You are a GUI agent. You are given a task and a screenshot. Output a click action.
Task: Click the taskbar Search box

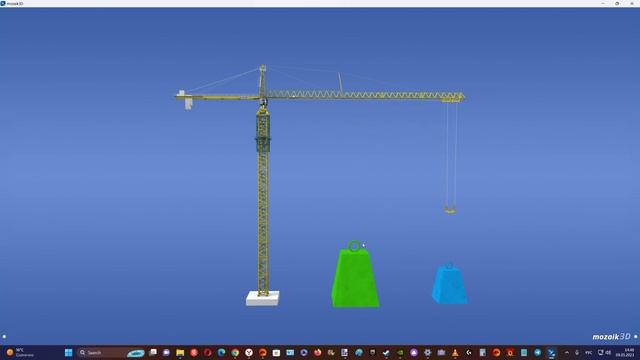(111, 353)
